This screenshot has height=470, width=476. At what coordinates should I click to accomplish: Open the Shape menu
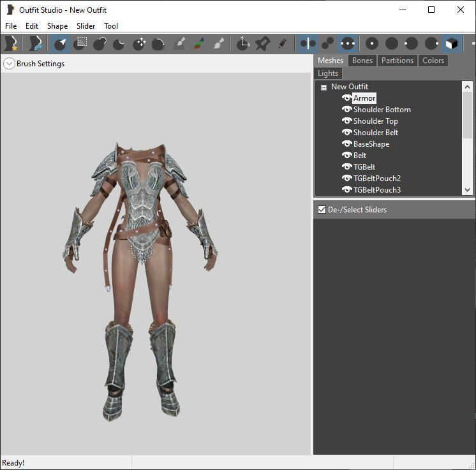(57, 26)
